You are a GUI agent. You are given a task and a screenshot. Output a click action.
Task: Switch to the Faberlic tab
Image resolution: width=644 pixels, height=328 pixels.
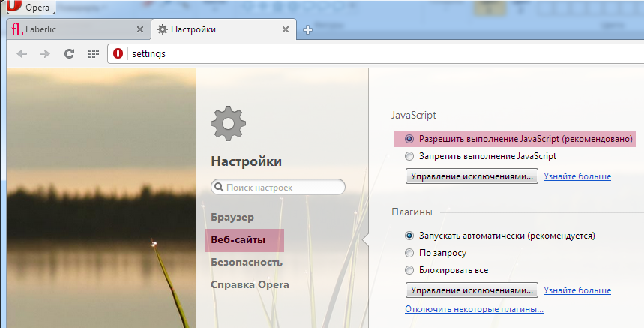[67, 30]
